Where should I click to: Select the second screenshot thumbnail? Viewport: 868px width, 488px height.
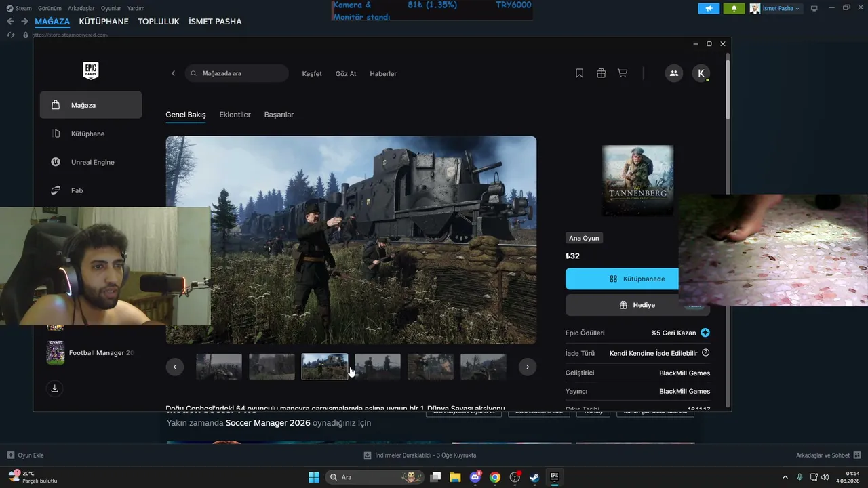click(272, 367)
